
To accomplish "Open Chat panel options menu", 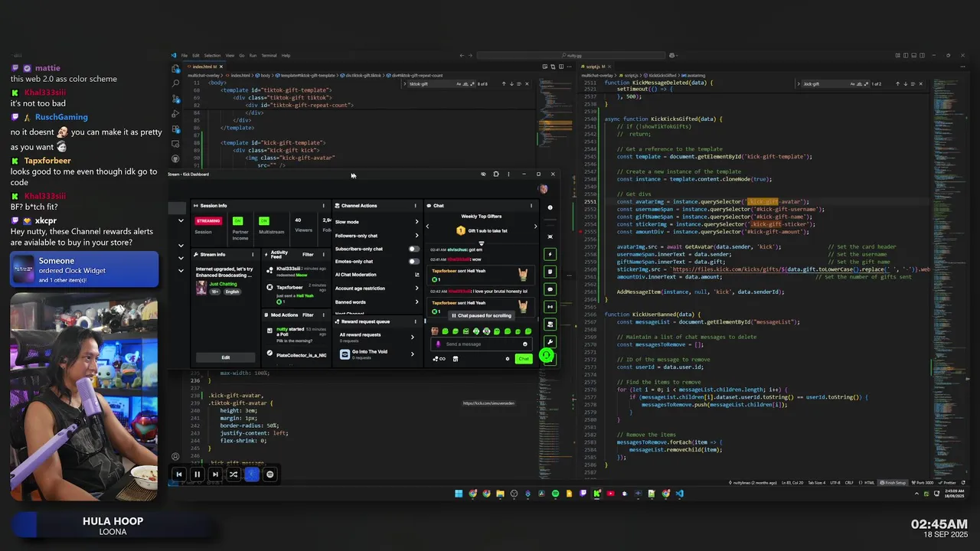I will tap(531, 206).
